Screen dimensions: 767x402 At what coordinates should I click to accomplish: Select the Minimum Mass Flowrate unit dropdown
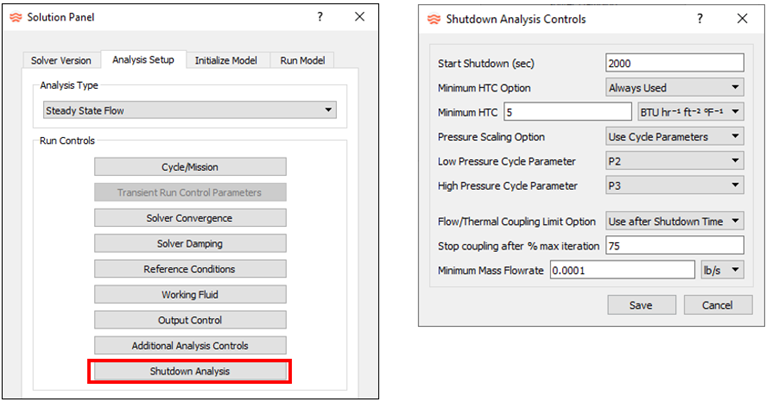click(x=722, y=269)
